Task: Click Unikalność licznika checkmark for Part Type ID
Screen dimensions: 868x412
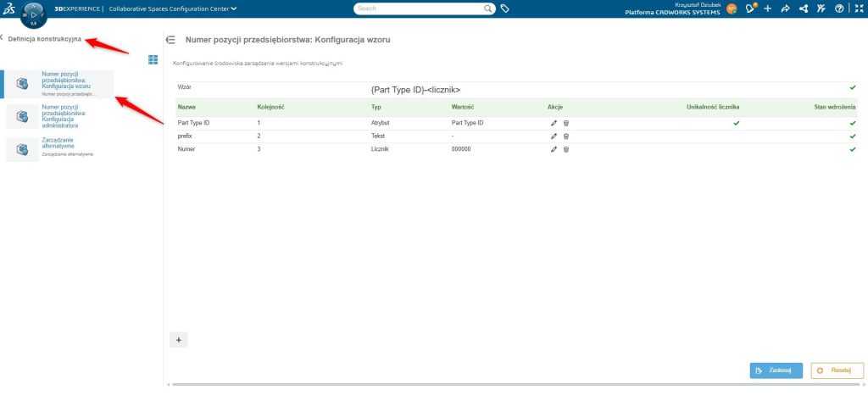Action: click(737, 123)
